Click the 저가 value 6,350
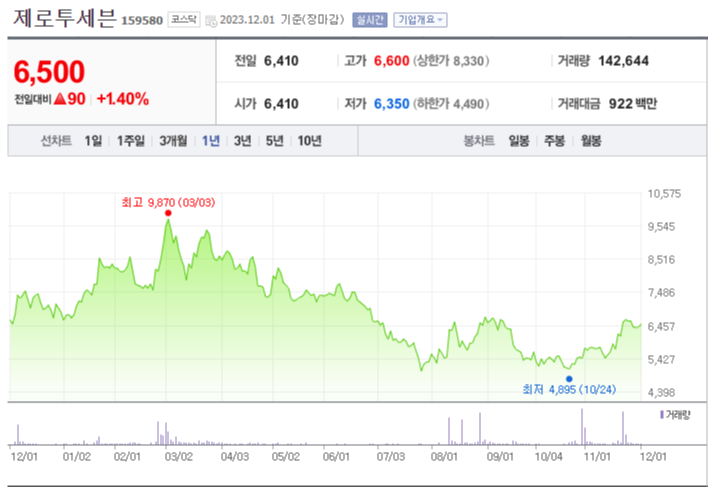Viewport: 708px width, 487px height. [391, 104]
